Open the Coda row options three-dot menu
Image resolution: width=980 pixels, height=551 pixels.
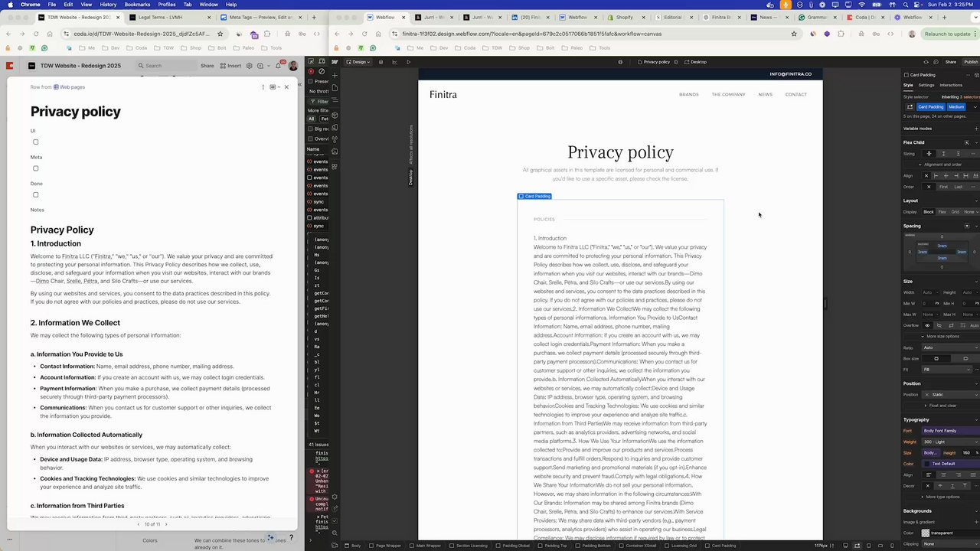coord(263,87)
